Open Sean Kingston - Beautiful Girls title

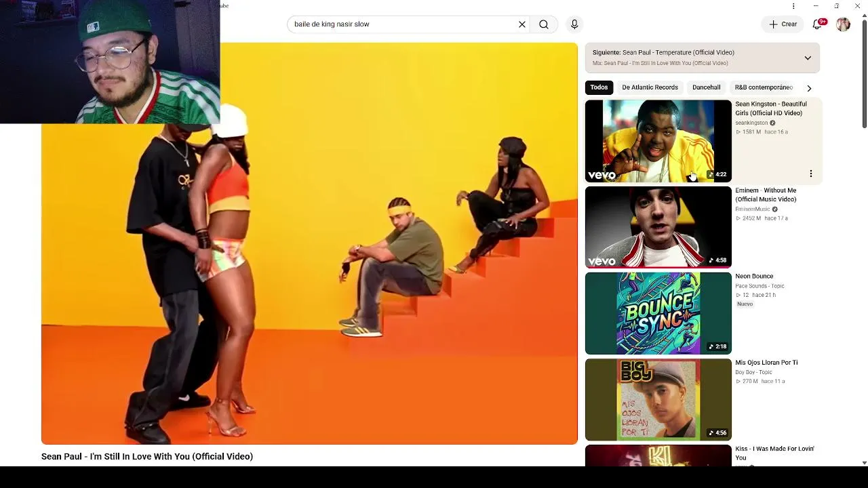[x=771, y=108]
